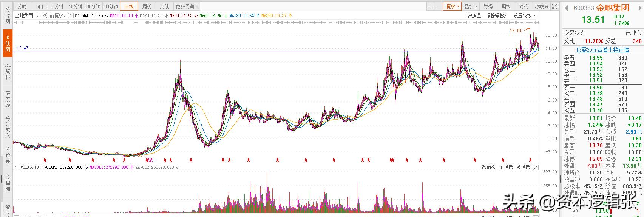
Task: Click the MA60:14.66 indicator label
Action: point(211,16)
